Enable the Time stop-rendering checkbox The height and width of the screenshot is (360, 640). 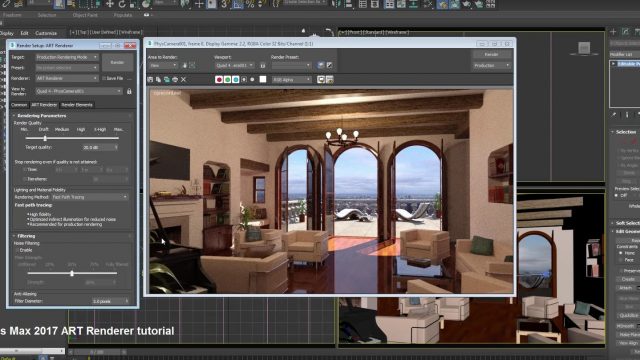tap(24, 169)
